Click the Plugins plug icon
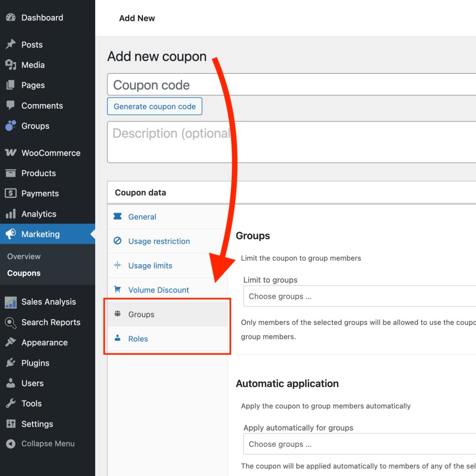Viewport: 476px width, 476px height. (11, 363)
